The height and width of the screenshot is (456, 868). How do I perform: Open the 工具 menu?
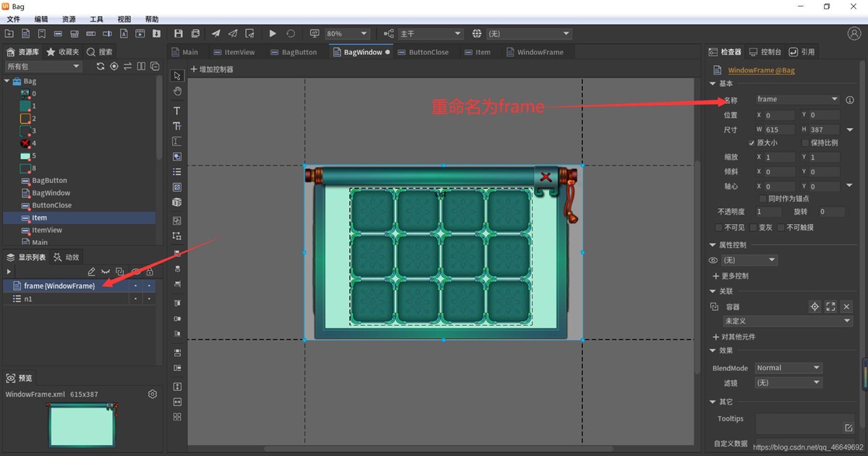coord(96,20)
